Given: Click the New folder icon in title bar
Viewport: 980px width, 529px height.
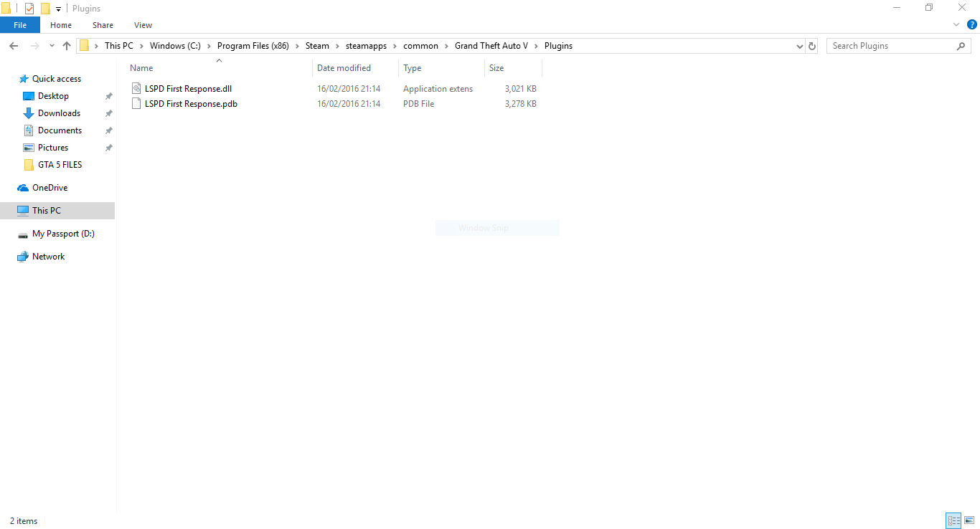Looking at the screenshot, I should 45,9.
